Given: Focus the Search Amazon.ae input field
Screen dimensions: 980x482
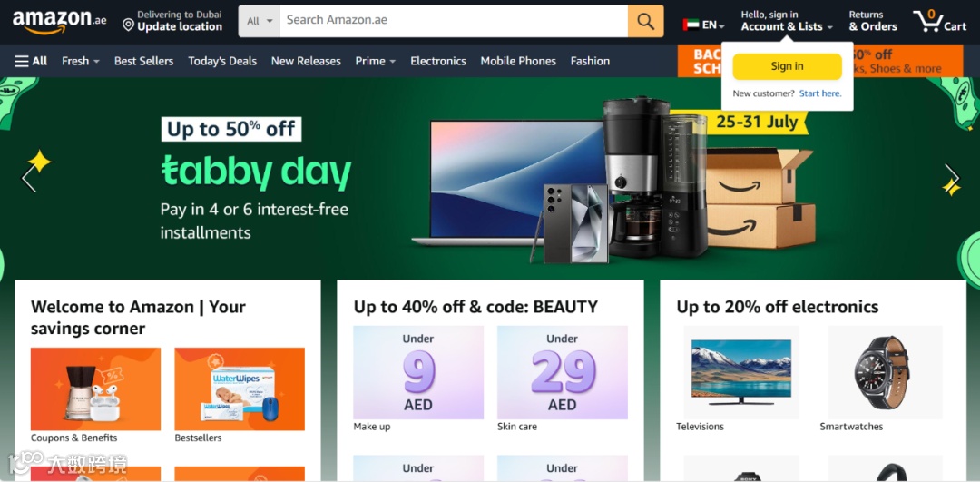Looking at the screenshot, I should (454, 21).
